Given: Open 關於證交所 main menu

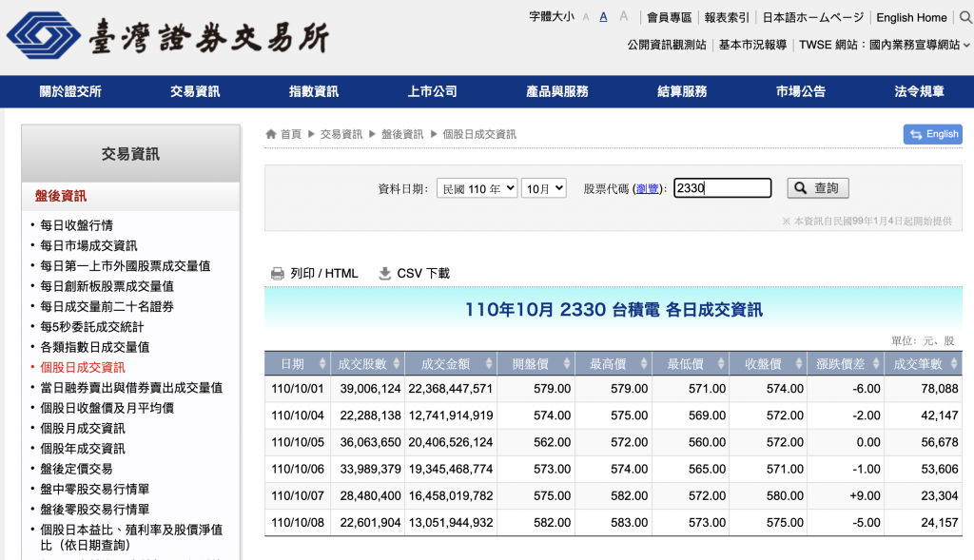Looking at the screenshot, I should (x=70, y=91).
